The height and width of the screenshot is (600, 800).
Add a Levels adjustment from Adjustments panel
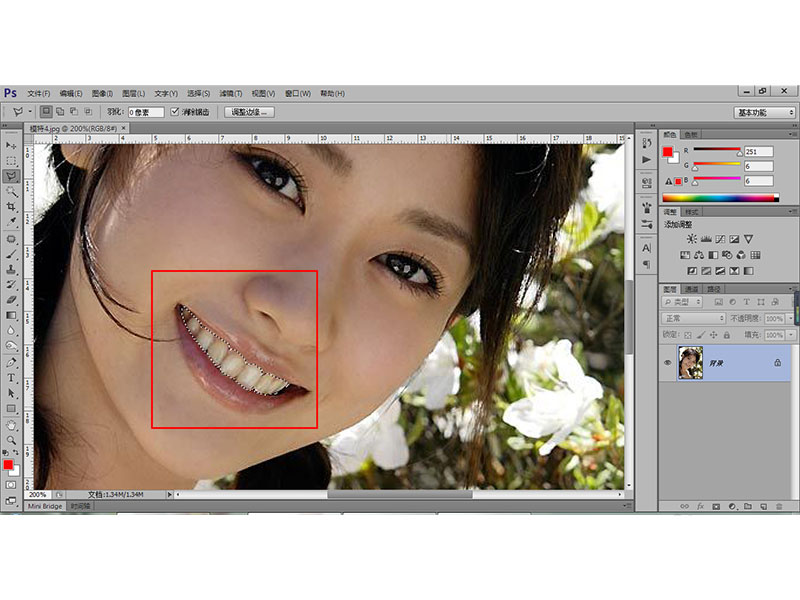(x=706, y=239)
